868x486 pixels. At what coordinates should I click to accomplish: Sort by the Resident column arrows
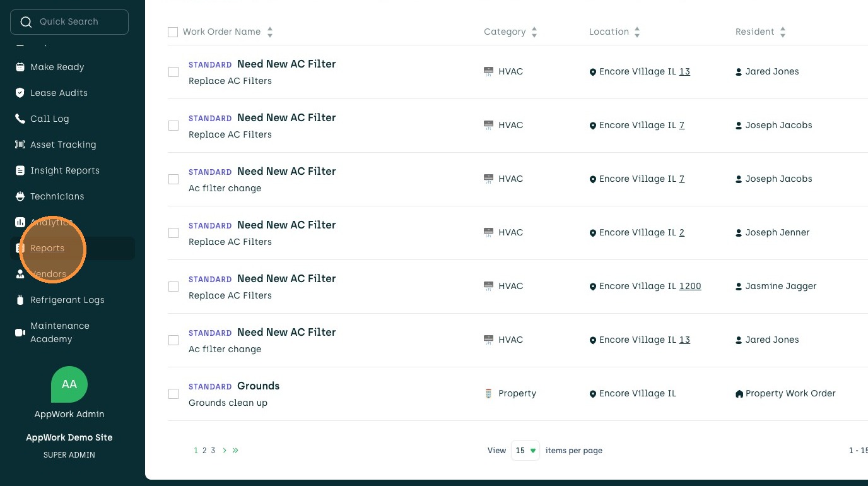(x=782, y=32)
